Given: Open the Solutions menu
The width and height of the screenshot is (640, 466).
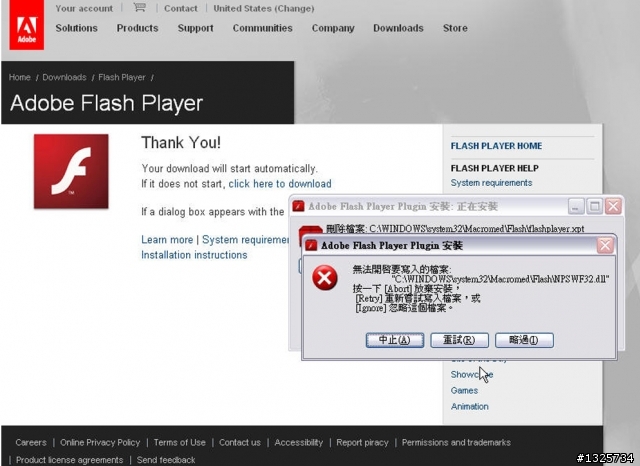Looking at the screenshot, I should coord(76,28).
